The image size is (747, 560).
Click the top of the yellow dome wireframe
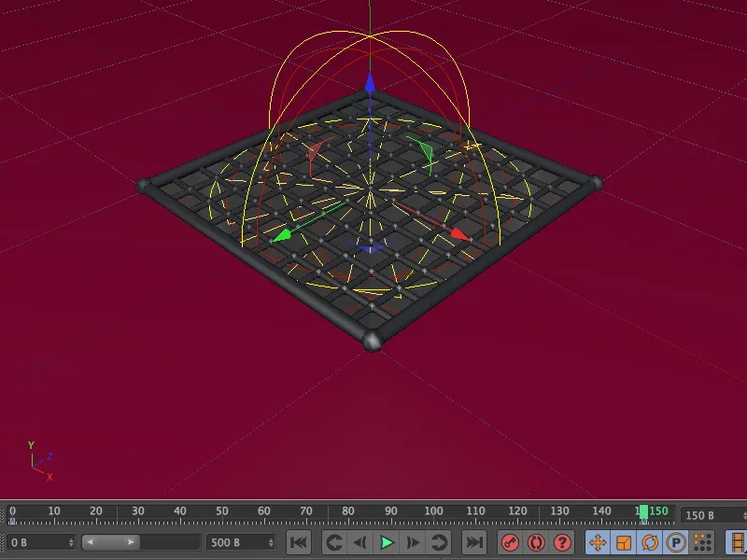[x=370, y=35]
